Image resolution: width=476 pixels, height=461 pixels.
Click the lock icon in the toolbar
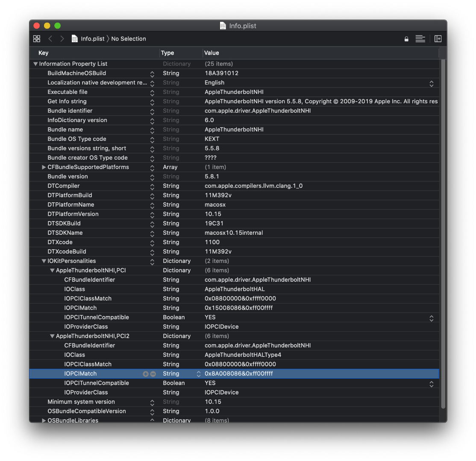tap(406, 39)
